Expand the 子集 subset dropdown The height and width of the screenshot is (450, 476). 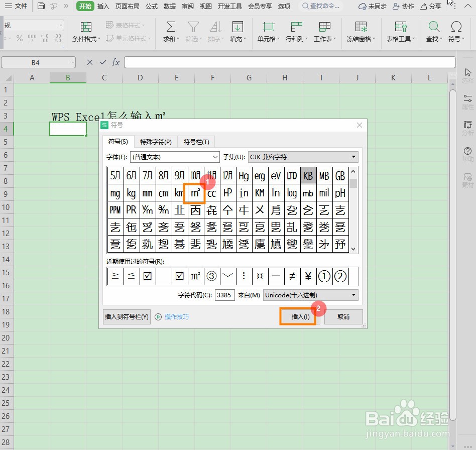pyautogui.click(x=353, y=157)
